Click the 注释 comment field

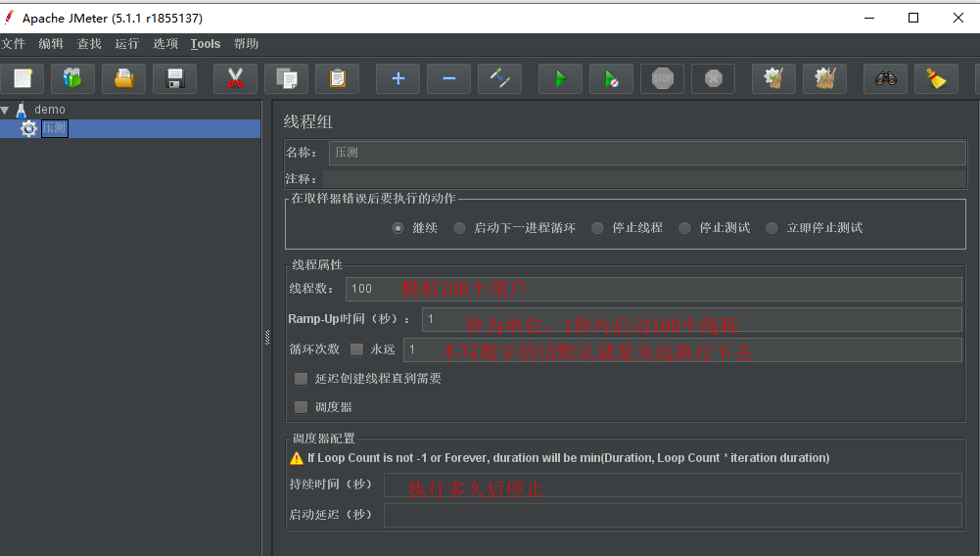click(x=644, y=179)
